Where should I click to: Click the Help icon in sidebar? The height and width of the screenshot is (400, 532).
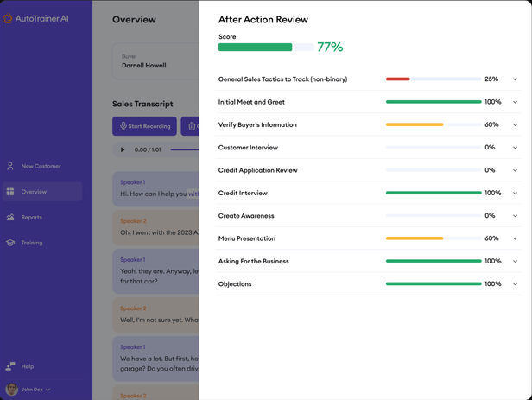[x=10, y=366]
